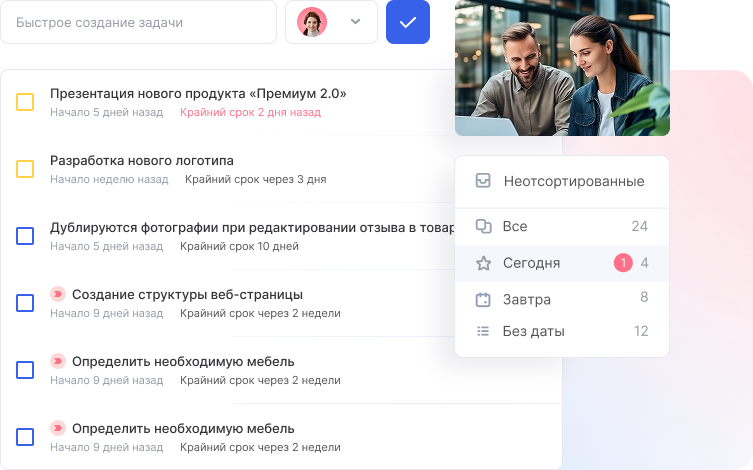This screenshot has width=753, height=470.
Task: Select the Сегодня filter
Action: 562,263
